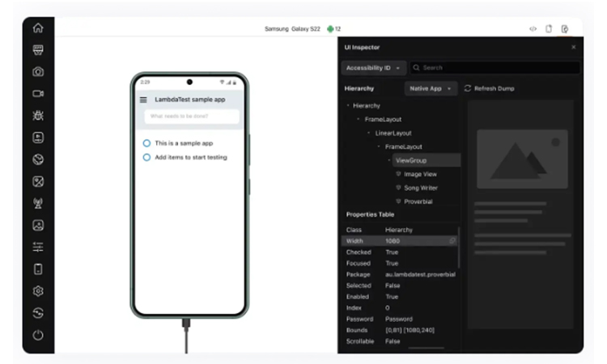Take a screenshot with the camera icon
The height and width of the screenshot is (364, 607).
(38, 71)
